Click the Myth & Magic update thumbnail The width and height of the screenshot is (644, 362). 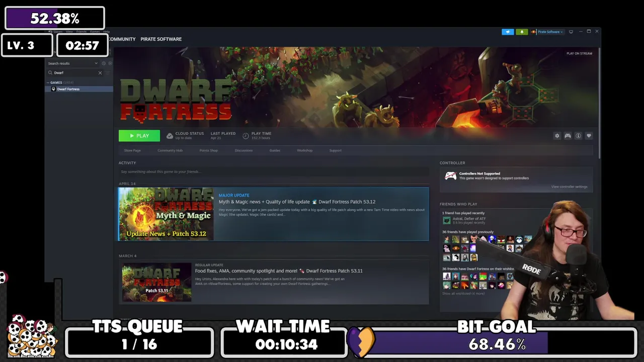click(x=166, y=214)
